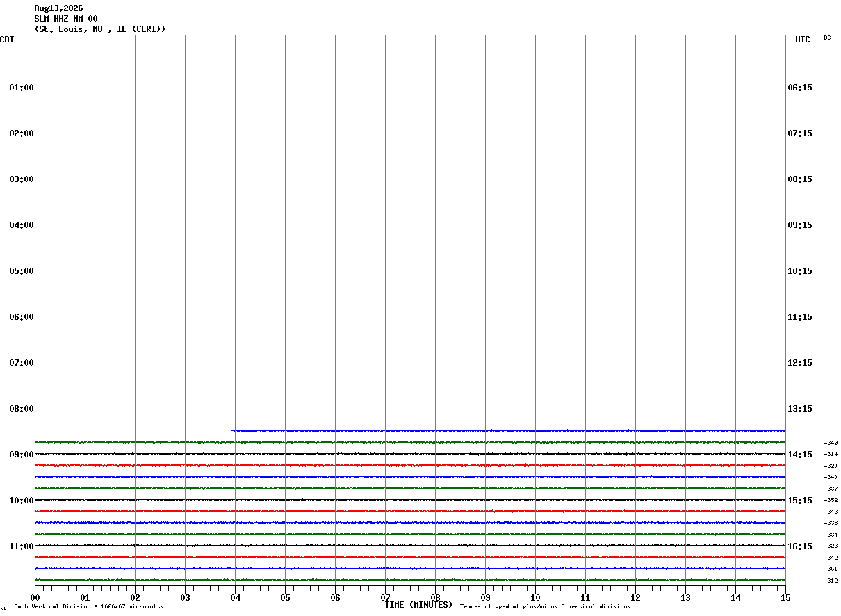Image resolution: width=841 pixels, height=616 pixels.
Task: Click the UTC column header
Action: [x=803, y=40]
